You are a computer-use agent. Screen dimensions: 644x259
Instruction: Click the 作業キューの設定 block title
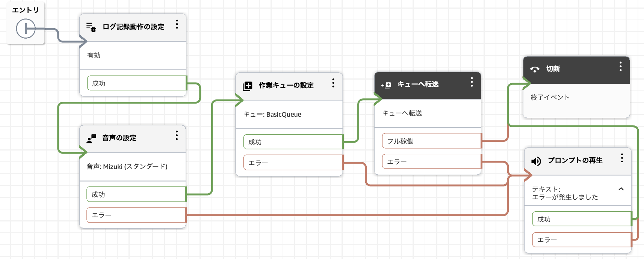coord(286,85)
